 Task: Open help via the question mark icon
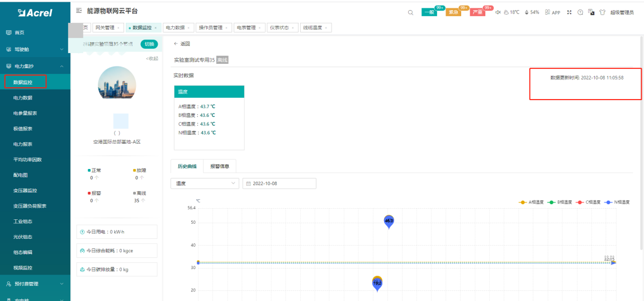click(580, 12)
